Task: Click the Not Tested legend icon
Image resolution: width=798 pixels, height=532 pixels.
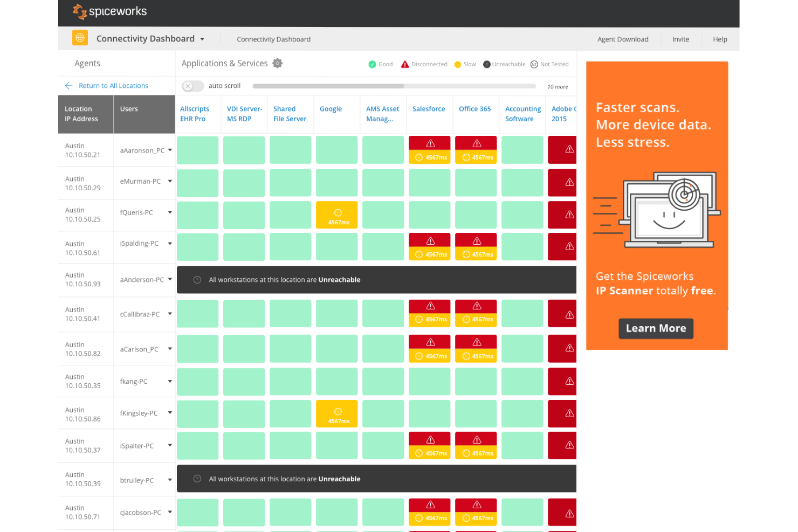Action: tap(533, 64)
